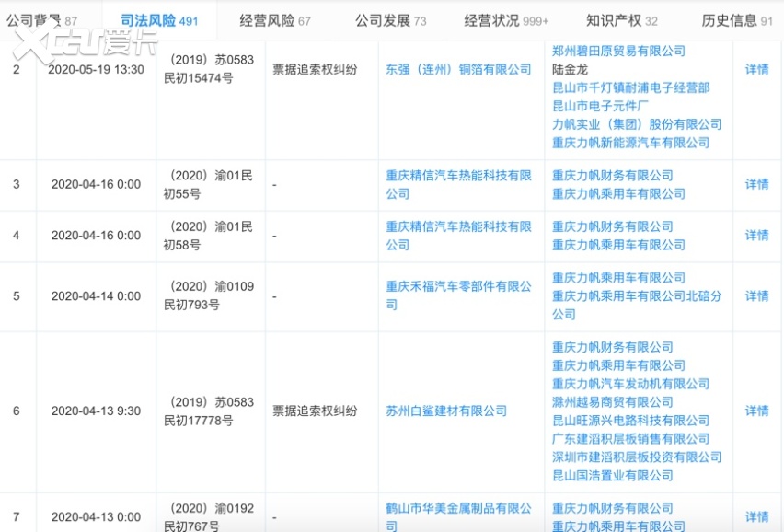Open 详情 for case 渝0192民初767号
This screenshot has width=784, height=532.
pyautogui.click(x=757, y=517)
